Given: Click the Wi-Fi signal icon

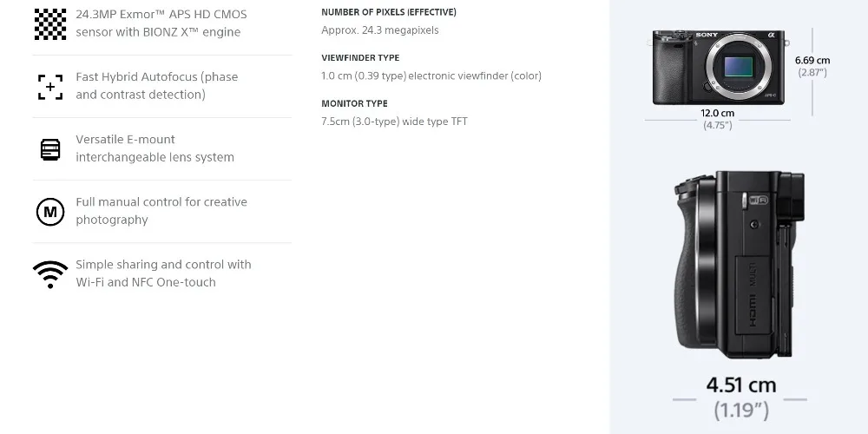Looking at the screenshot, I should [50, 274].
